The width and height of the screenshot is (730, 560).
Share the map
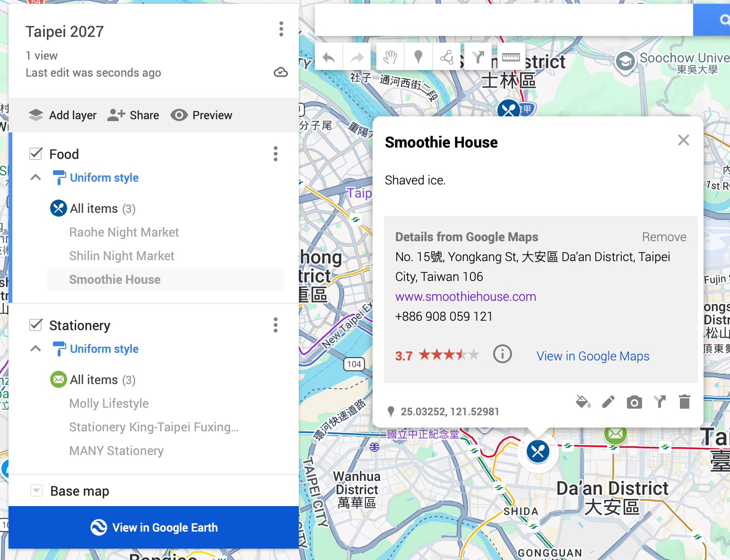click(134, 115)
